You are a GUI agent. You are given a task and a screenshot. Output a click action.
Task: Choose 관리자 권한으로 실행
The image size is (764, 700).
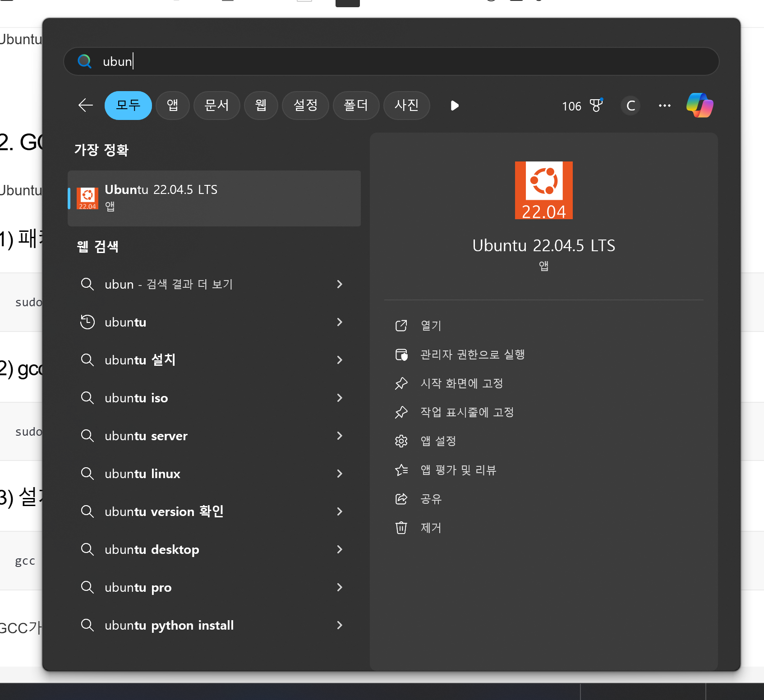coord(473,355)
